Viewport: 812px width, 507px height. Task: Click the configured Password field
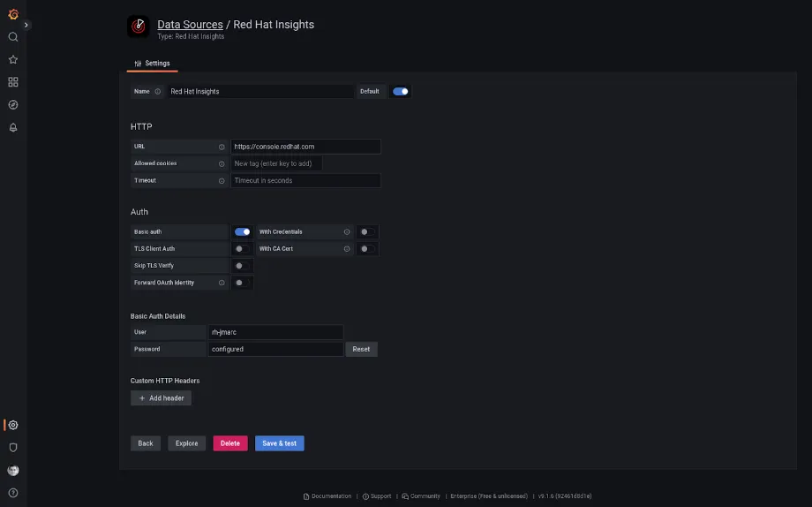click(x=275, y=350)
